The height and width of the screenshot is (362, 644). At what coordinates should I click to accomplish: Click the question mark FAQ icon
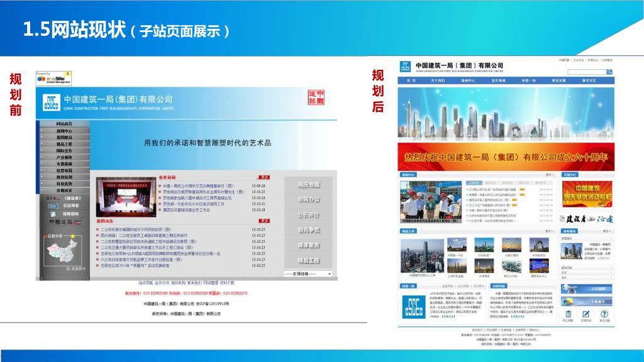[x=604, y=314]
